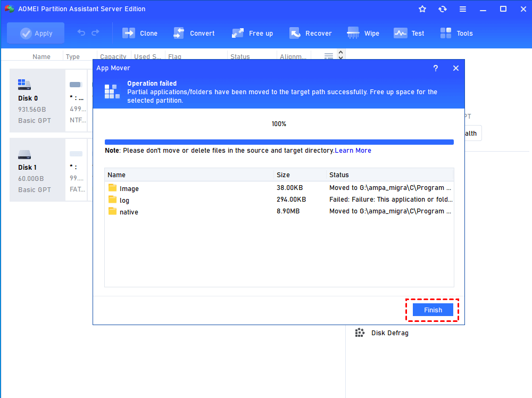Viewport: 532px width, 398px height.
Task: Select the Image folder row
Action: [279, 188]
